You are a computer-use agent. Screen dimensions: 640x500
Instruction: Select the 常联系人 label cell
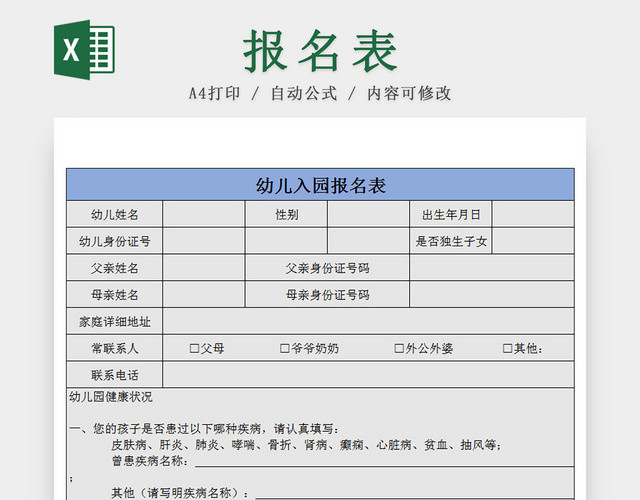(x=115, y=349)
